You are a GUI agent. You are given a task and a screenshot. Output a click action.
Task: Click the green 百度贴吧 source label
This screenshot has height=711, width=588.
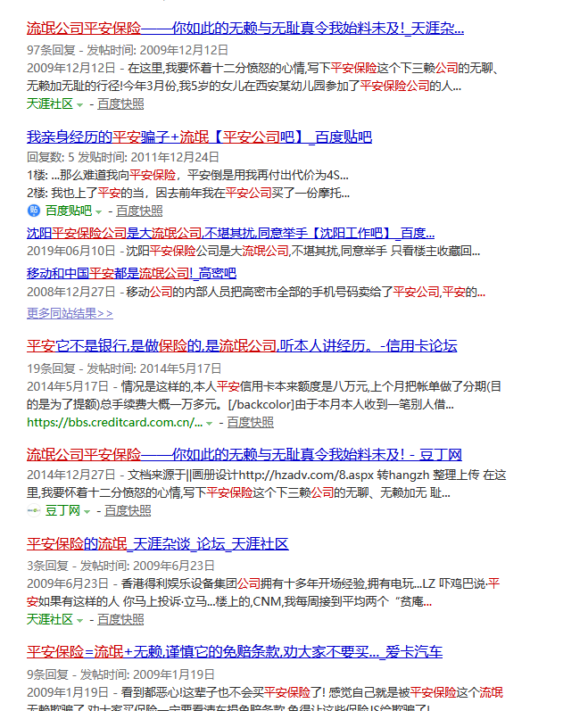tap(69, 211)
